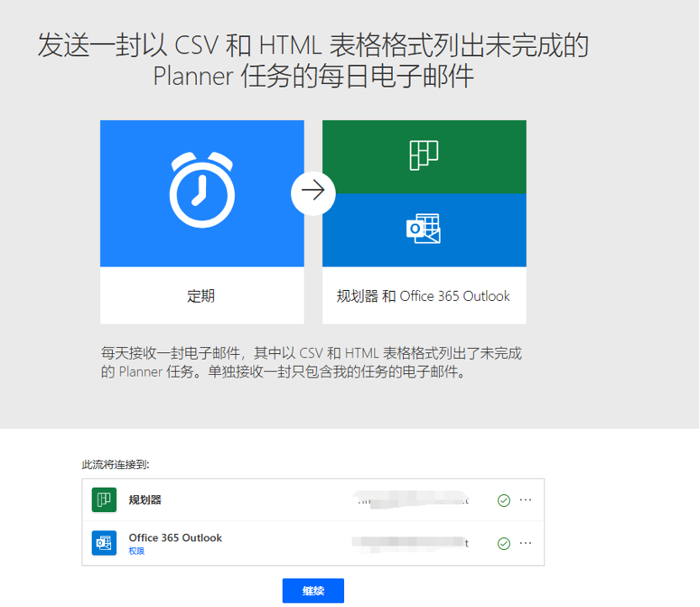
Task: Click the template title heading text
Action: (x=313, y=61)
